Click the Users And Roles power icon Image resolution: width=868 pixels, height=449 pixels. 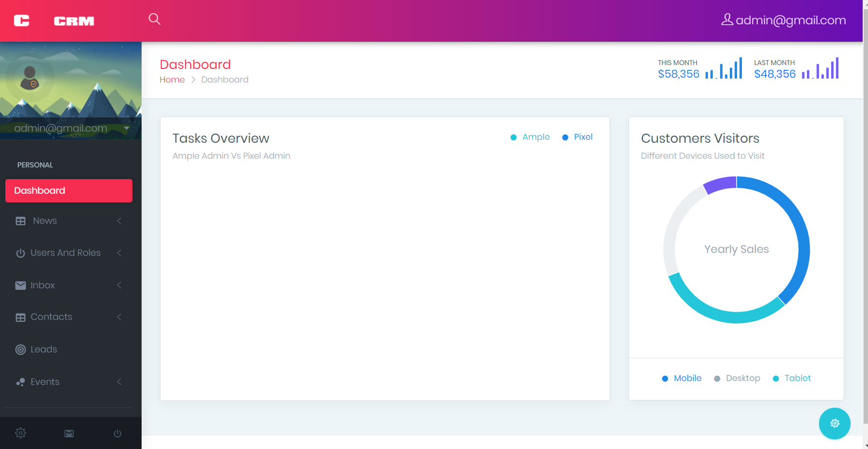[20, 253]
